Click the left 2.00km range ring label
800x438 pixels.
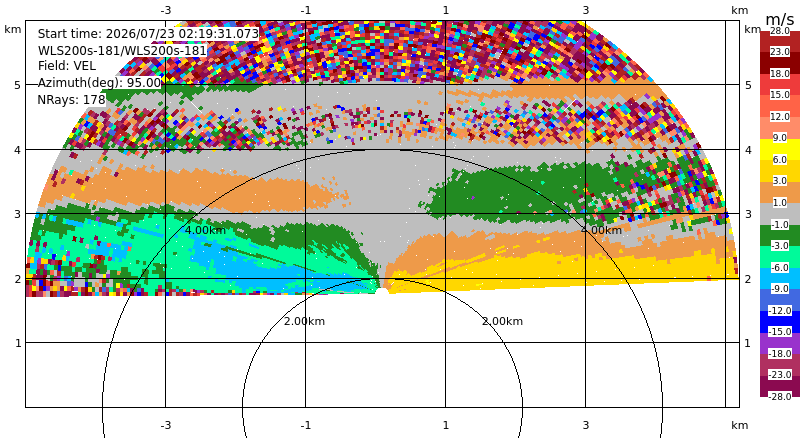(305, 321)
